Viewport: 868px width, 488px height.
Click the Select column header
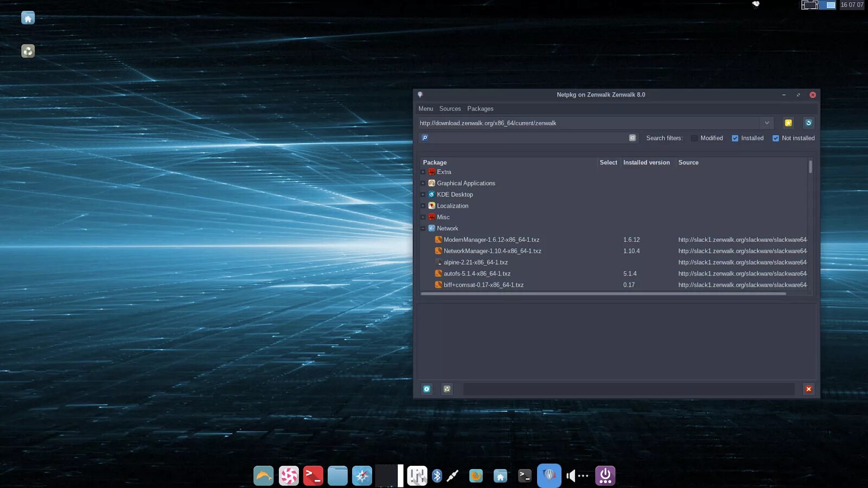[x=608, y=163]
